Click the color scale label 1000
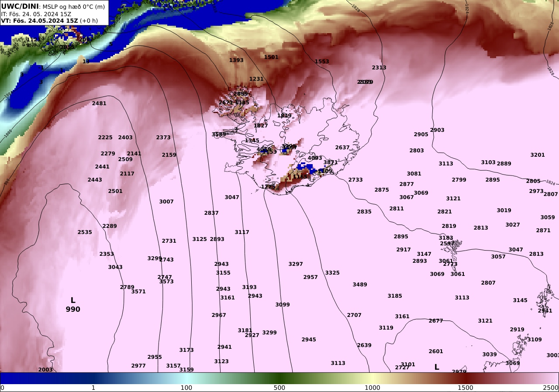 (x=373, y=388)
